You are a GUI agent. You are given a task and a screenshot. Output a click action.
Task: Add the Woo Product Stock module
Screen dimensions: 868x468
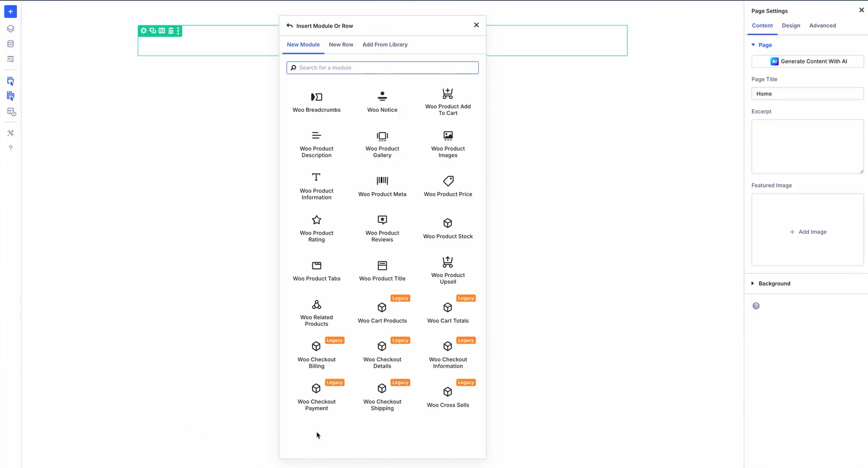tap(448, 228)
